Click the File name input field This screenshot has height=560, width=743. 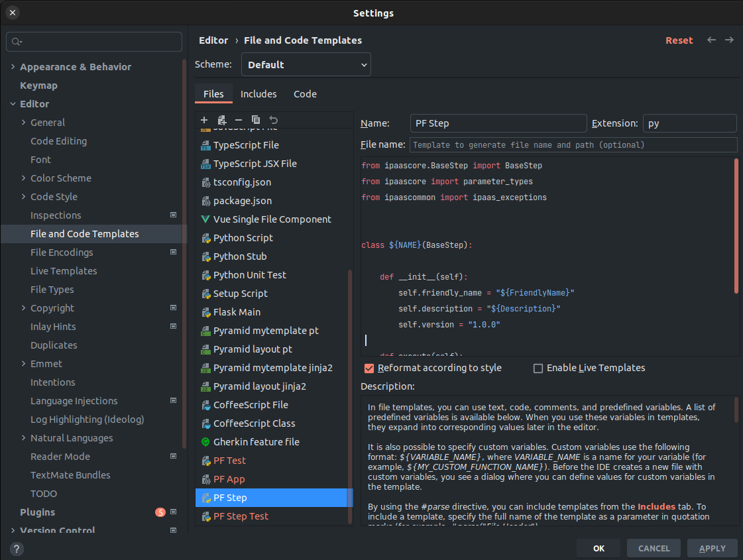pyautogui.click(x=573, y=144)
